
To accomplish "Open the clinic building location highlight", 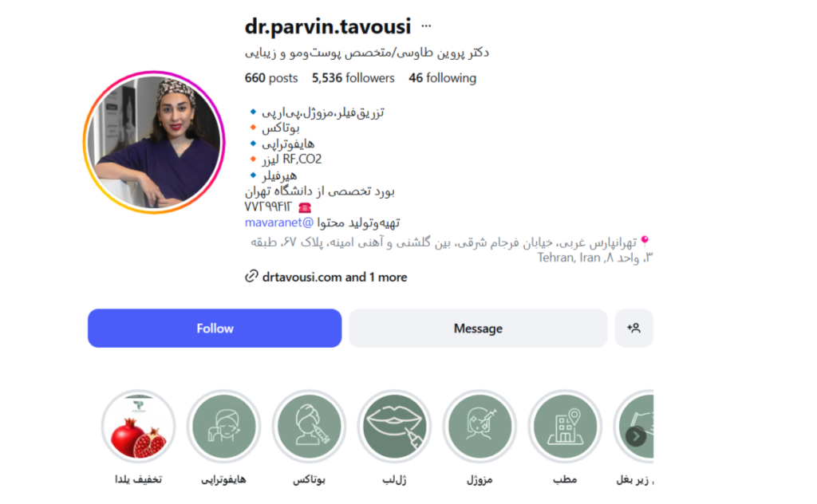I will click(x=566, y=427).
